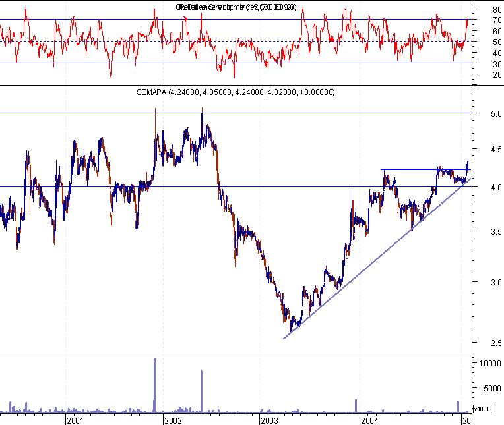Image resolution: width=504 pixels, height=425 pixels.
Task: Select the 2002 date axis label
Action: [173, 420]
